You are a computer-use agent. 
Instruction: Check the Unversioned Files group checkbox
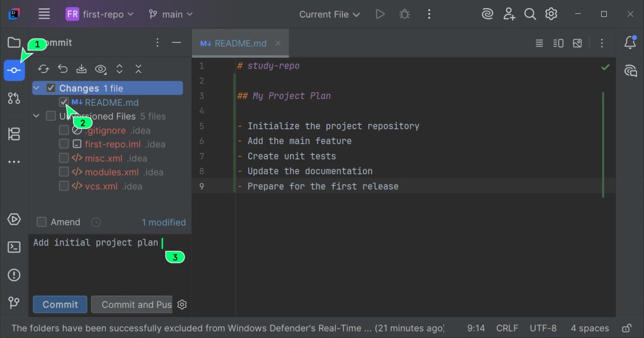point(50,116)
